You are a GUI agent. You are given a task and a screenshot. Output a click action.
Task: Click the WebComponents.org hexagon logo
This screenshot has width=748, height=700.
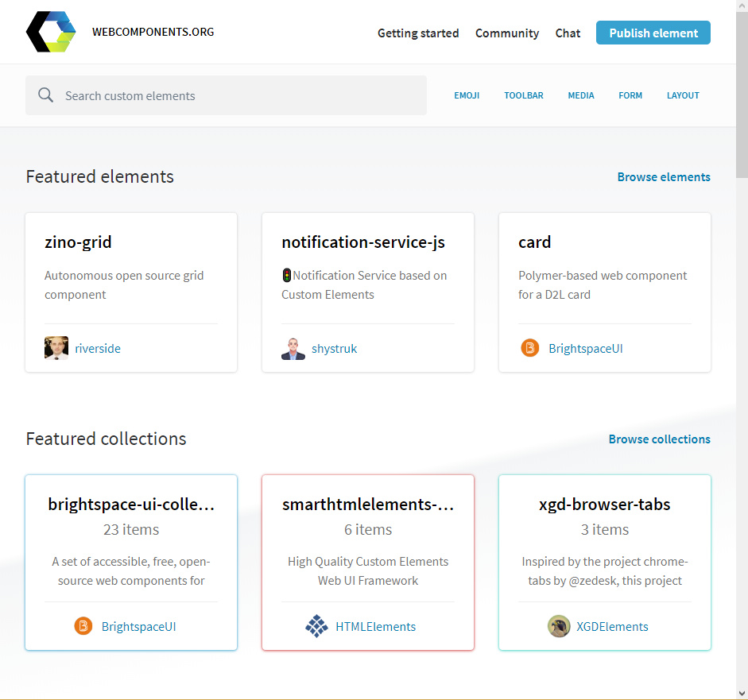coord(51,33)
